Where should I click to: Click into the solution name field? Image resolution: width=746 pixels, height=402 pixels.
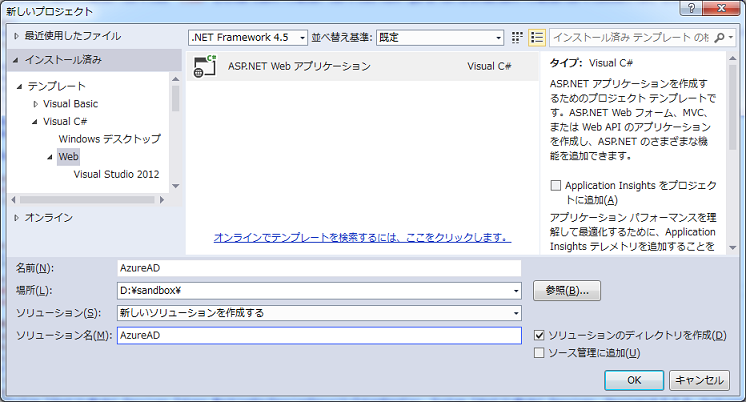[319, 335]
